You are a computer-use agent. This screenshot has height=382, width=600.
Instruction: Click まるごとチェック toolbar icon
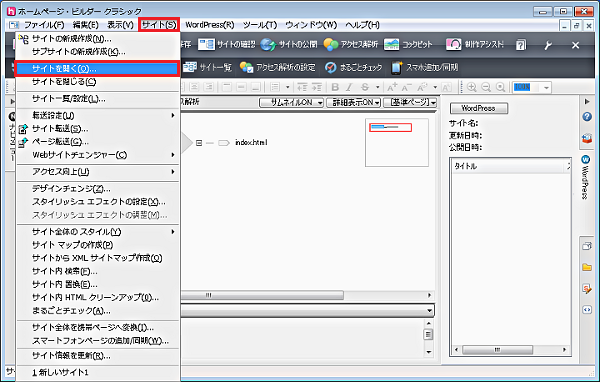tap(354, 68)
